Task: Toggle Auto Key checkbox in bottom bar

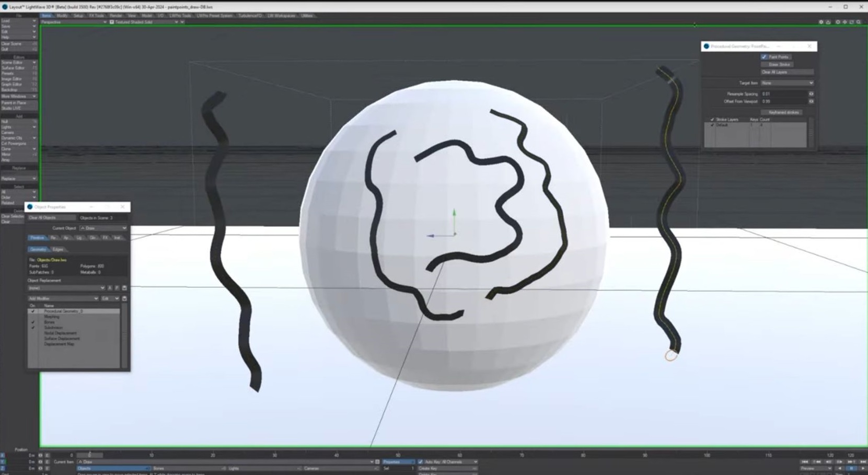Action: click(x=421, y=462)
